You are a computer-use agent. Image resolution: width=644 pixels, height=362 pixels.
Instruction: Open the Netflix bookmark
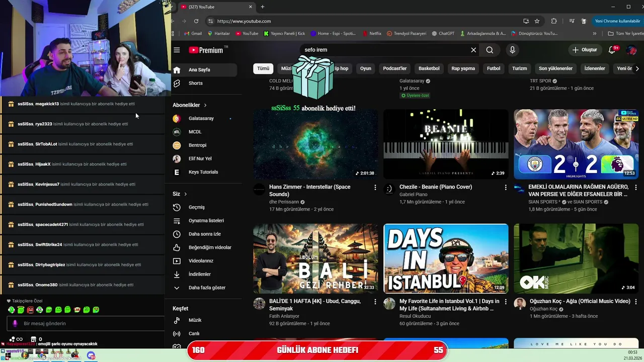click(372, 34)
